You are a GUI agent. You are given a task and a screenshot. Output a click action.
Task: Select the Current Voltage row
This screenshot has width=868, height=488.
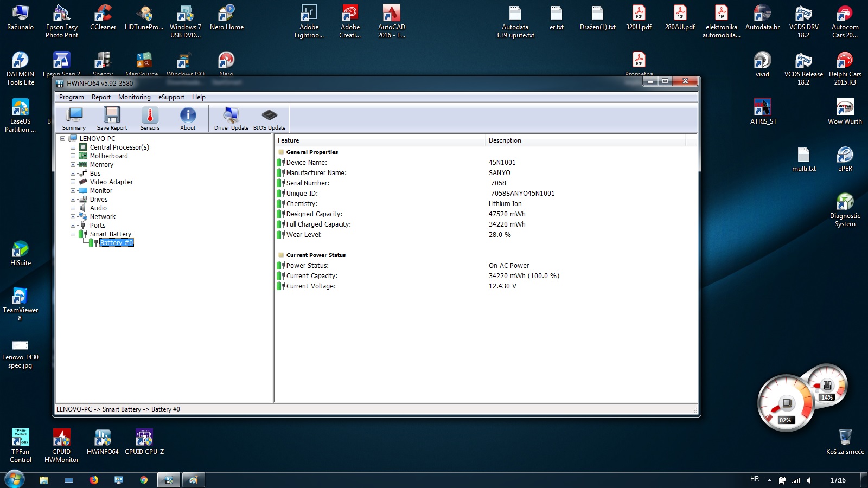coord(486,286)
